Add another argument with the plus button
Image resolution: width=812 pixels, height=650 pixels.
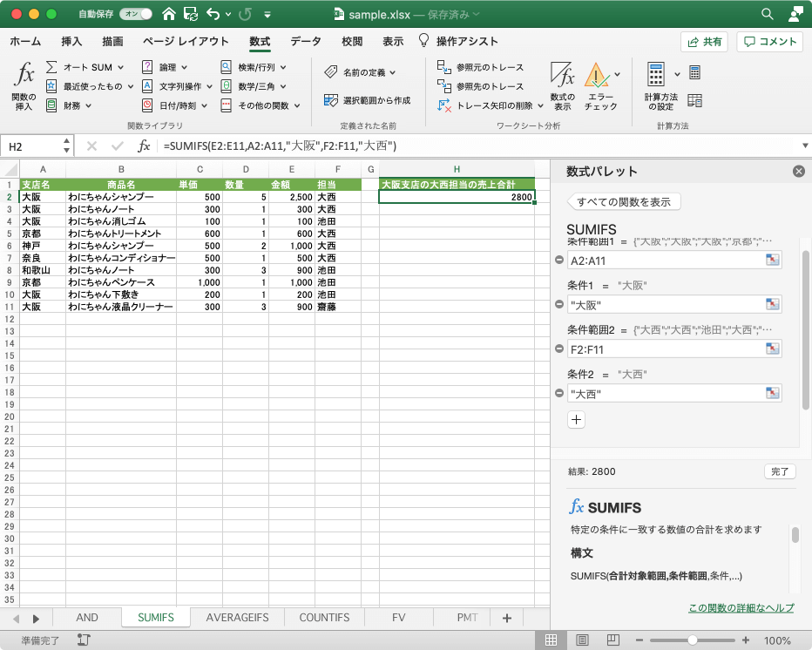click(577, 419)
